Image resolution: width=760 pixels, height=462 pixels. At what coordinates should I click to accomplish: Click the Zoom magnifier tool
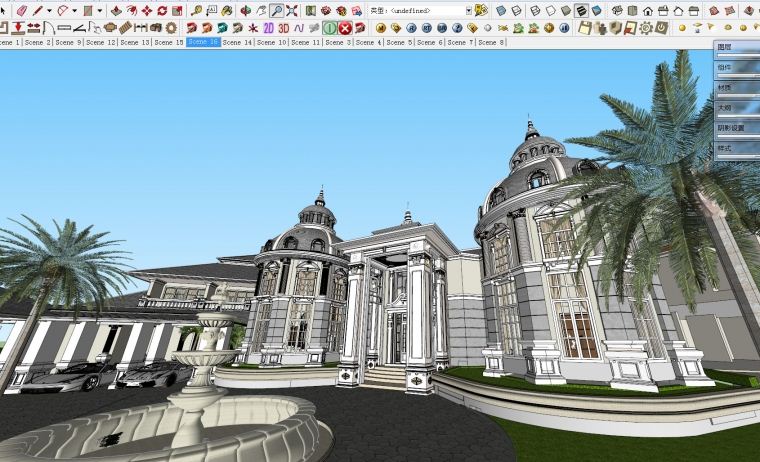(x=277, y=10)
